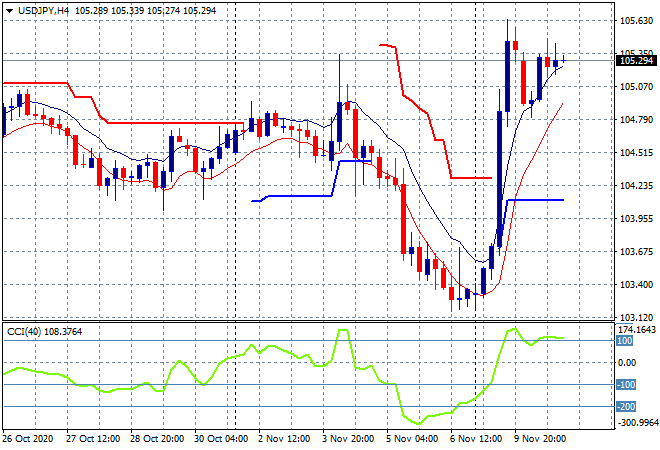Click the 103.955 price axis label
This screenshot has height=450, width=660.
(636, 218)
